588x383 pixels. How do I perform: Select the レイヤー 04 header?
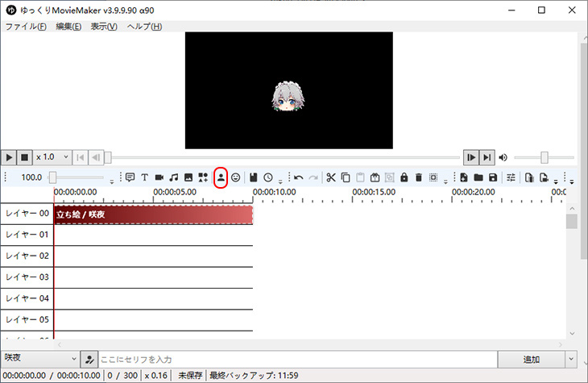[x=27, y=298]
